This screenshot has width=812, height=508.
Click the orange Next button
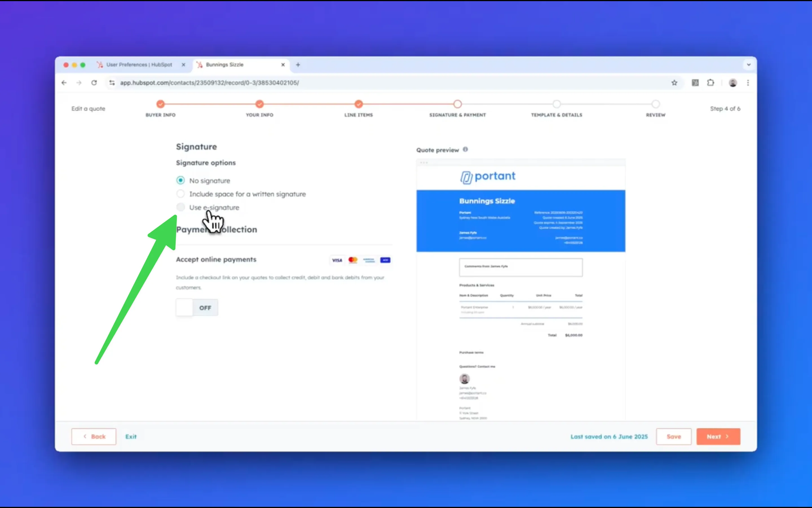(718, 436)
